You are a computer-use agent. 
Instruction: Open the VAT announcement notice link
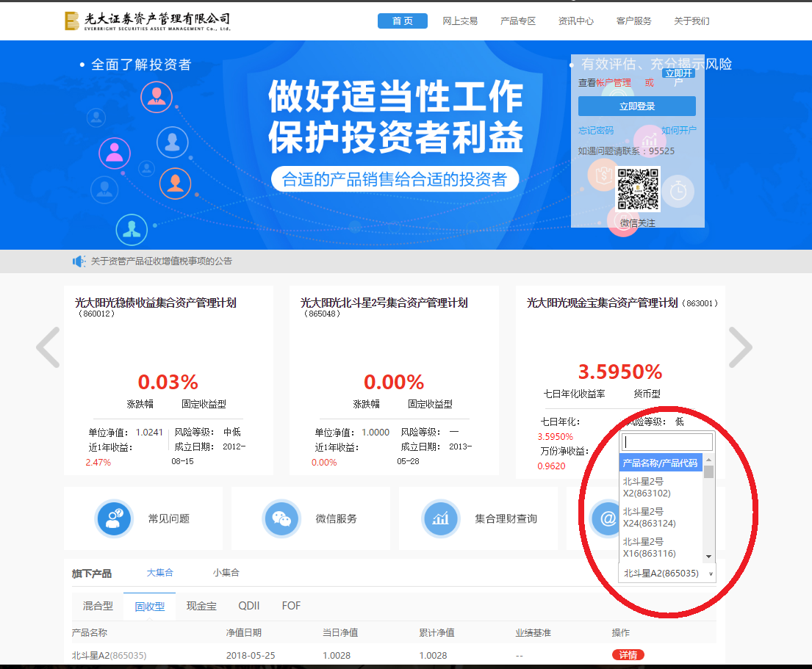click(162, 261)
